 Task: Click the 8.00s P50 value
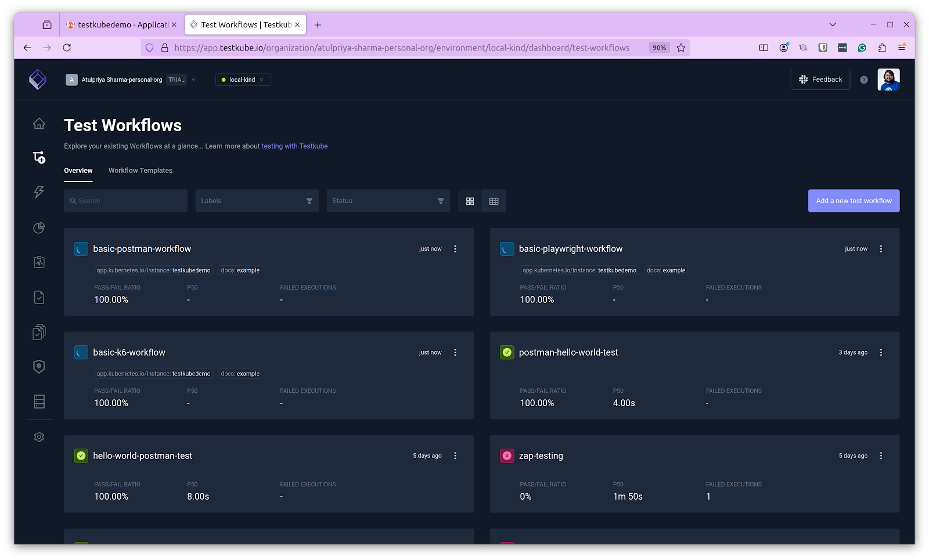pyautogui.click(x=198, y=497)
